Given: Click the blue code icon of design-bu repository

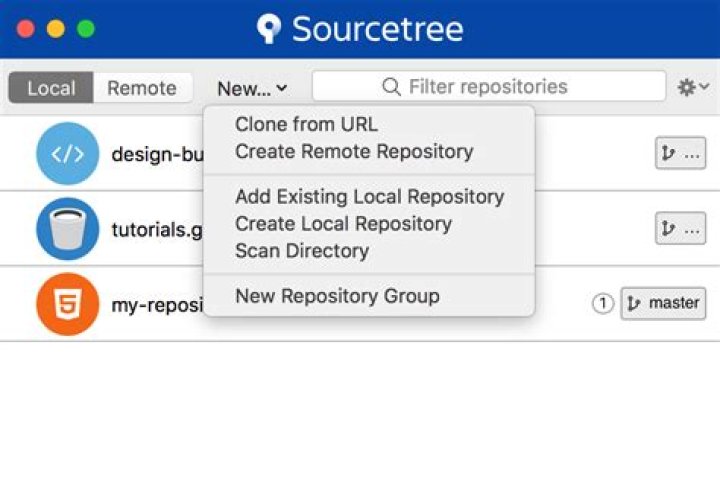Looking at the screenshot, I should [x=68, y=153].
